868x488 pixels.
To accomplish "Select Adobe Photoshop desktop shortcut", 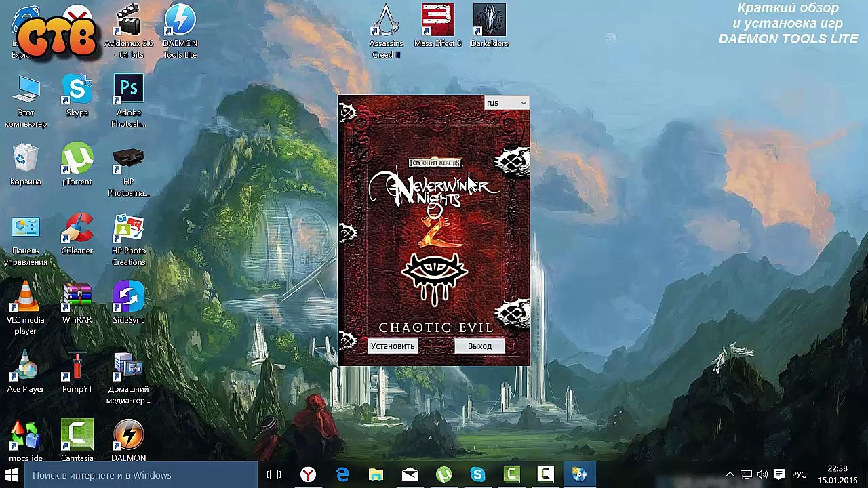I will pyautogui.click(x=129, y=101).
